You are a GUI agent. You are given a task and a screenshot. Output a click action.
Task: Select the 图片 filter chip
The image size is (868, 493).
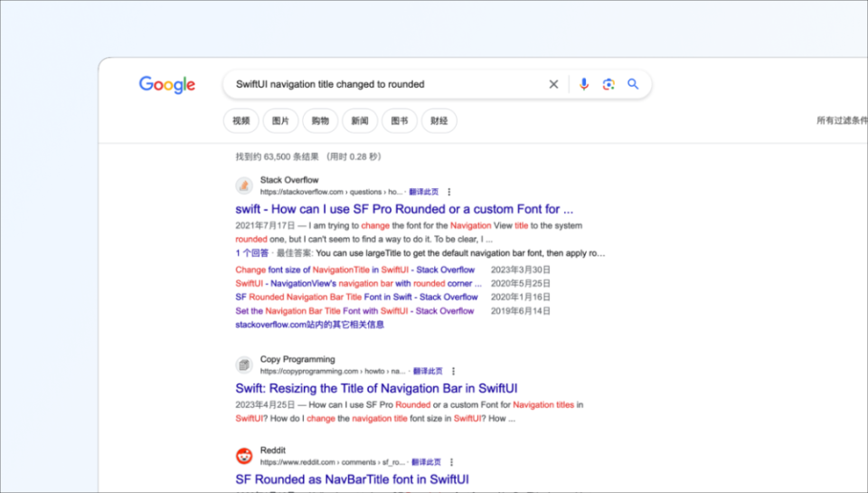pos(280,120)
